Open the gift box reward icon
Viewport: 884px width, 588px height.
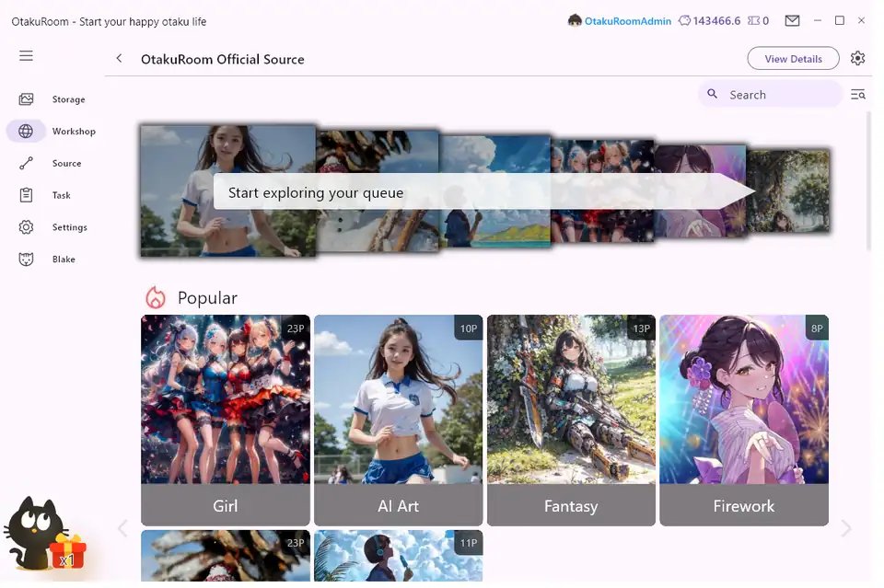(68, 551)
